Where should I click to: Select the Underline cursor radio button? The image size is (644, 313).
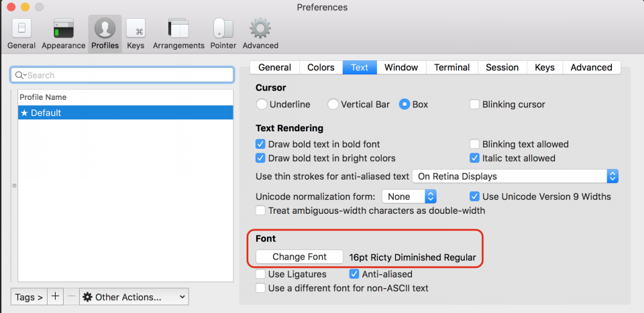[x=261, y=105]
